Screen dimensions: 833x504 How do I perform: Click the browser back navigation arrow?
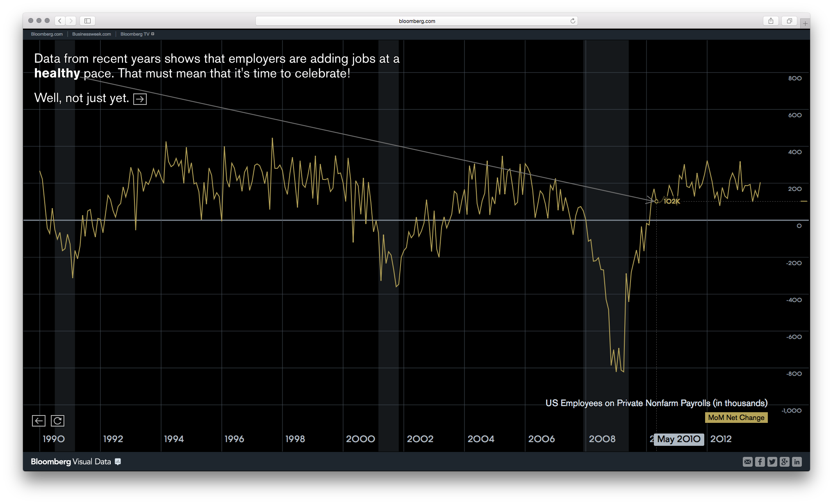pyautogui.click(x=59, y=20)
